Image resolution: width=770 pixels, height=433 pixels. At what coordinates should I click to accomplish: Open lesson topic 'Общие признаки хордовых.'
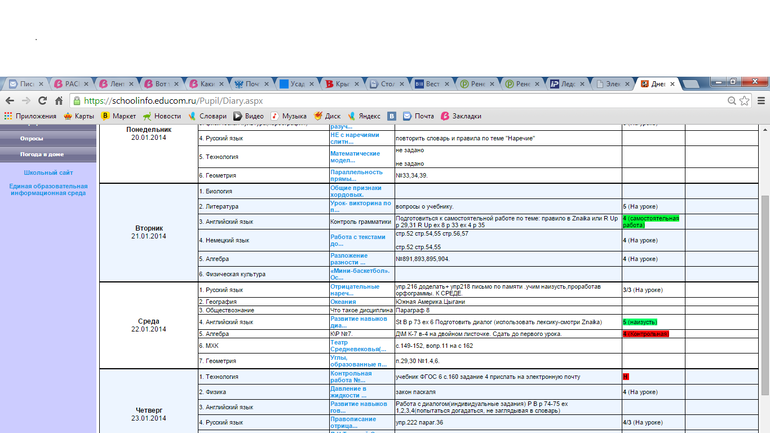pyautogui.click(x=356, y=191)
